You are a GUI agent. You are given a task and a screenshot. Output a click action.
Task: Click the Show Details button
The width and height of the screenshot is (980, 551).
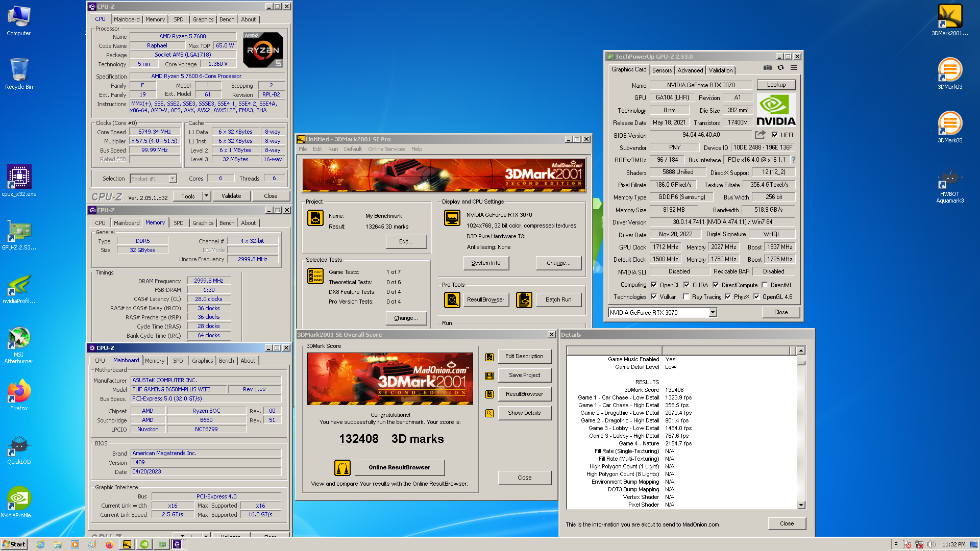(524, 413)
